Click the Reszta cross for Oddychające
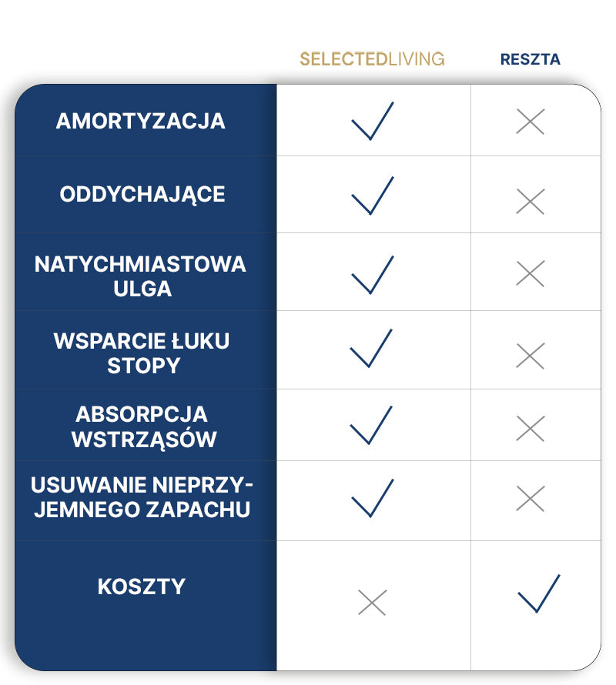Image resolution: width=616 pixels, height=685 pixels. pos(530,201)
